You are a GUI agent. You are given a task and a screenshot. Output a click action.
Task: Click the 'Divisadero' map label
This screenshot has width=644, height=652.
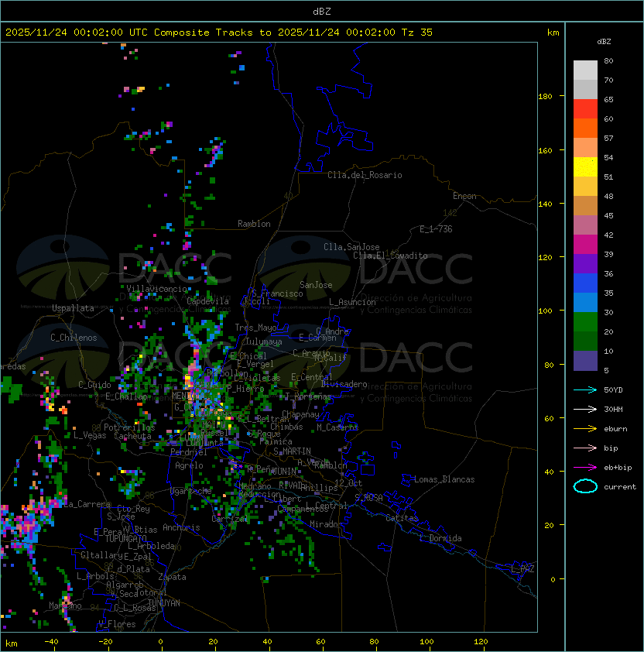click(344, 384)
